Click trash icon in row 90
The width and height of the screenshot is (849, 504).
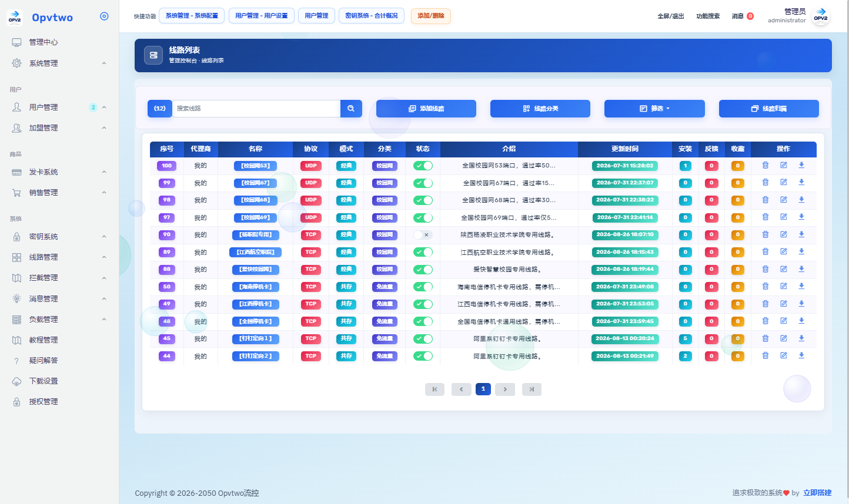coord(766,234)
